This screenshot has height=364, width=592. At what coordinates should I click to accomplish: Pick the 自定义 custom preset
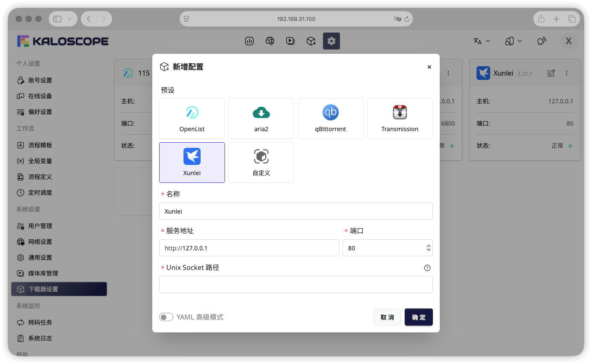click(261, 162)
